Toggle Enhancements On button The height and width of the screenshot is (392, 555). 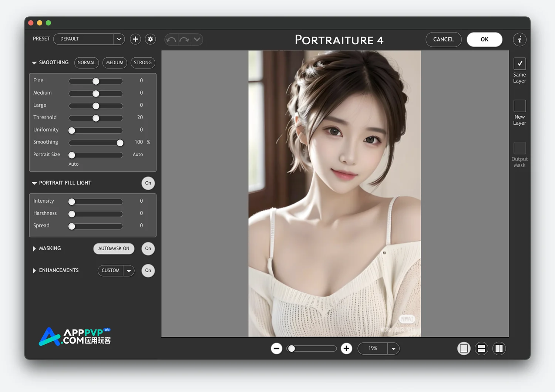coord(148,271)
